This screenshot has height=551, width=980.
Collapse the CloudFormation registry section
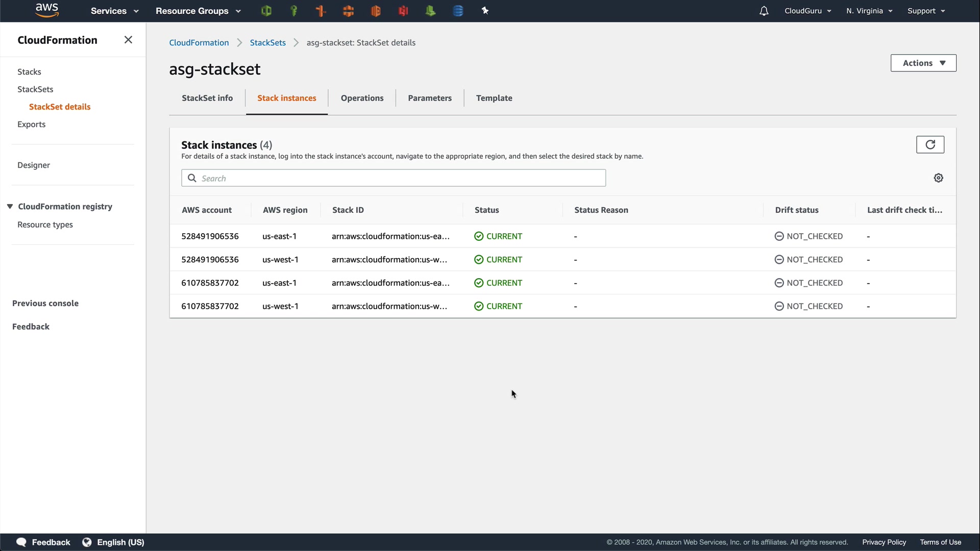pyautogui.click(x=10, y=207)
